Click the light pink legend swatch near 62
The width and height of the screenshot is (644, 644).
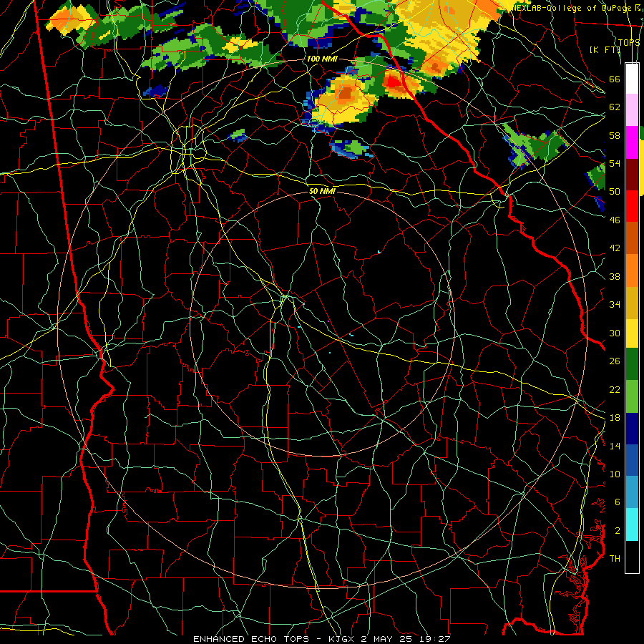click(x=632, y=110)
